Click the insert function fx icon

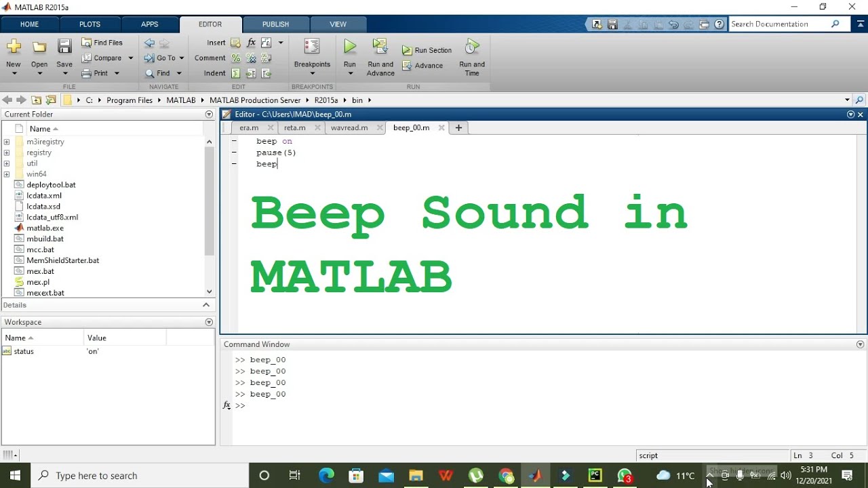coord(251,43)
